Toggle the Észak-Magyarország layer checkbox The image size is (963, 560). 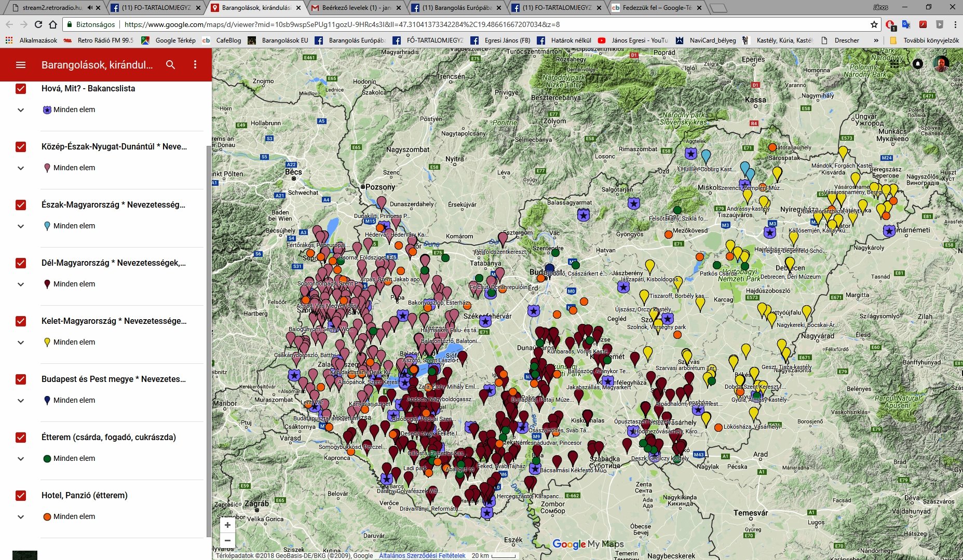(21, 205)
